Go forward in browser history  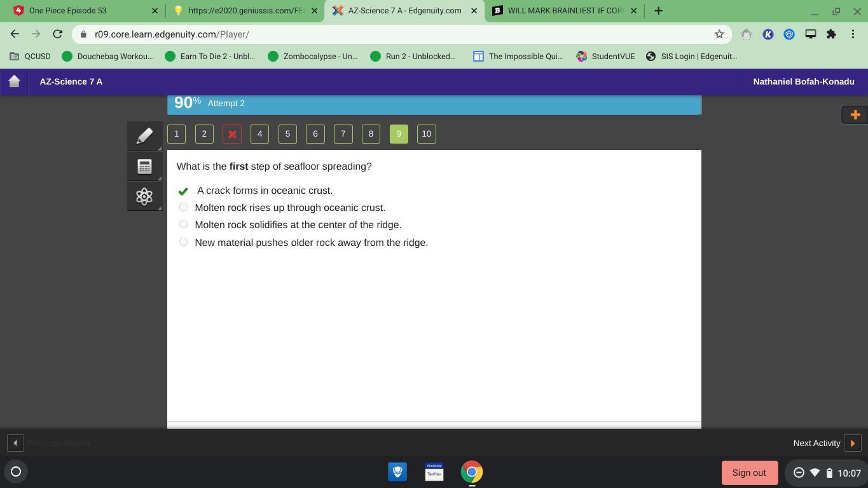click(x=36, y=34)
